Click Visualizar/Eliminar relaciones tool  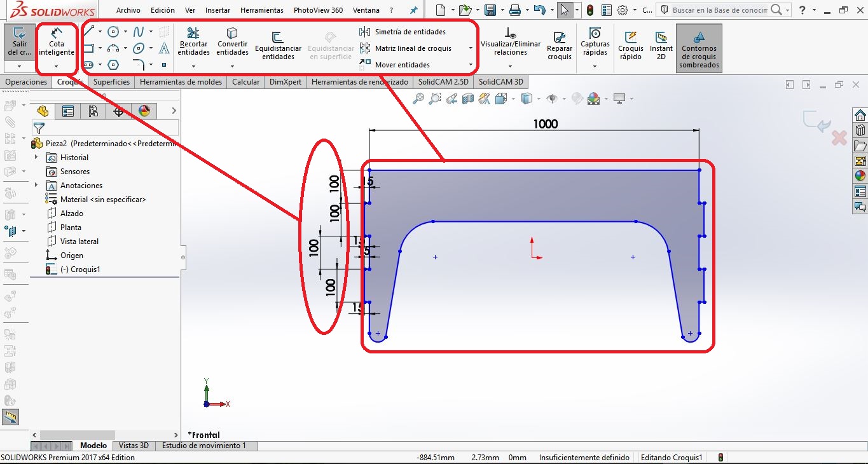511,42
